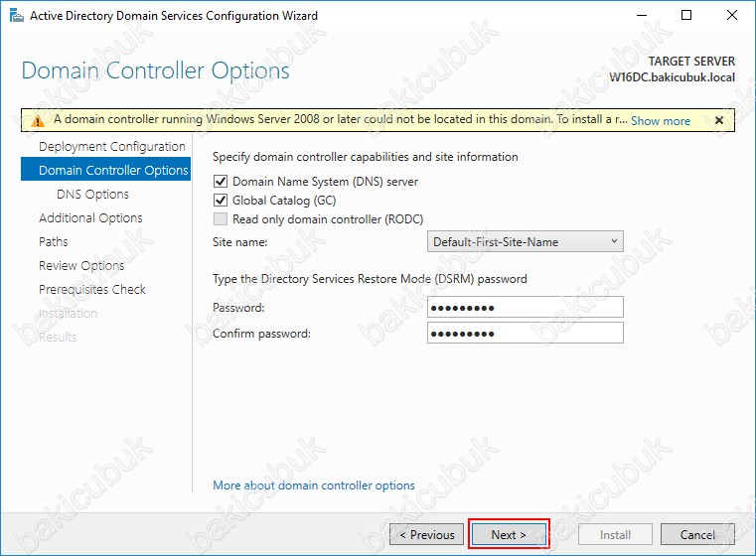The height and width of the screenshot is (556, 756).
Task: Click the Cancel button
Action: [x=697, y=534]
